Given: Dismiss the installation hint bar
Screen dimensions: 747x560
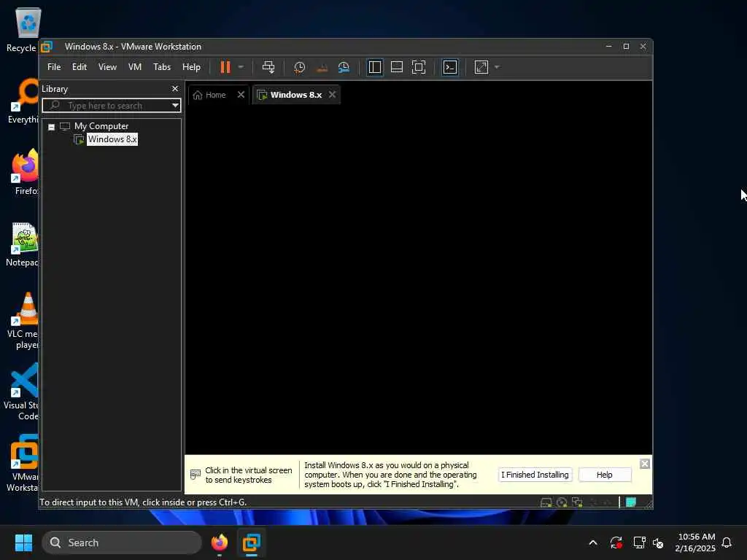Looking at the screenshot, I should (x=645, y=464).
